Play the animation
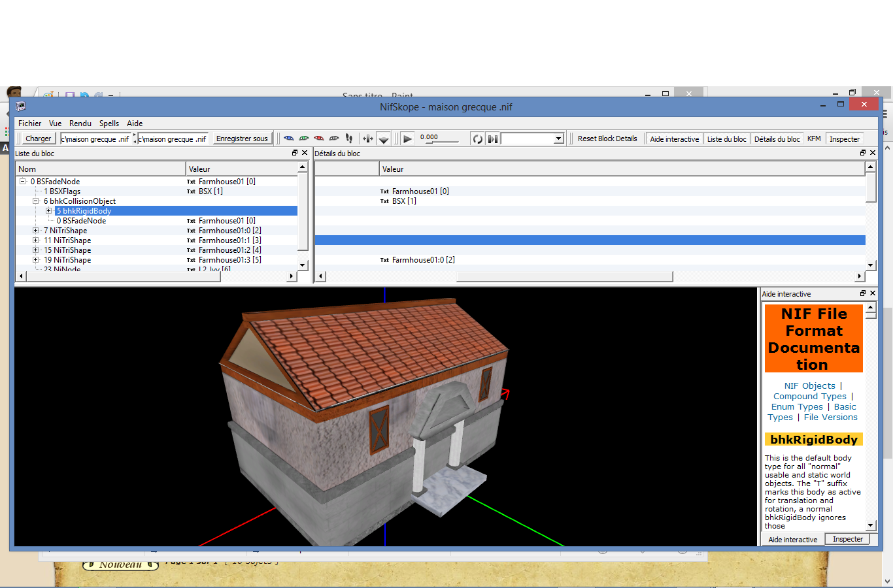 point(407,139)
